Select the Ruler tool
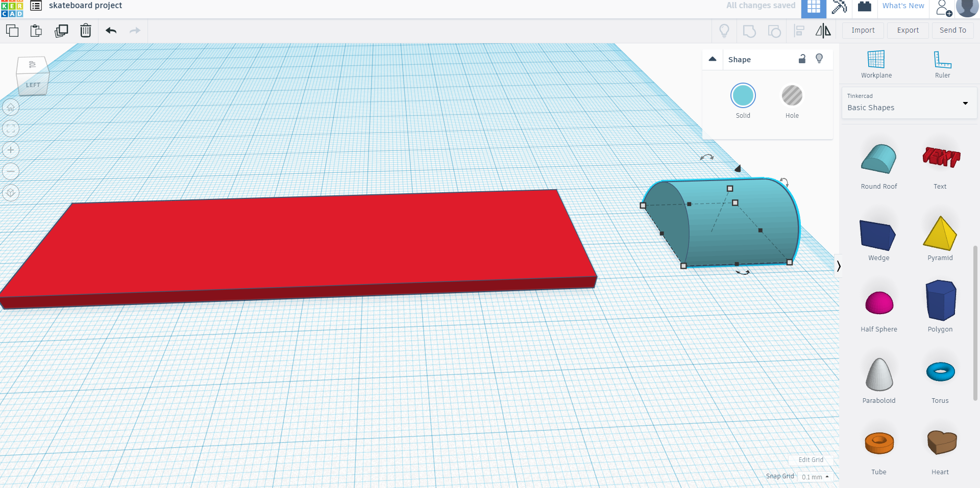The height and width of the screenshot is (488, 980). click(942, 64)
